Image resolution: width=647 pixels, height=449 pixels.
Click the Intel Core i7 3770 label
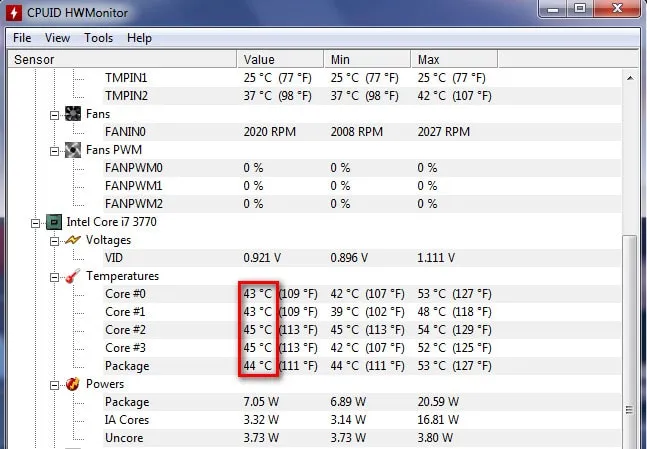(x=111, y=222)
